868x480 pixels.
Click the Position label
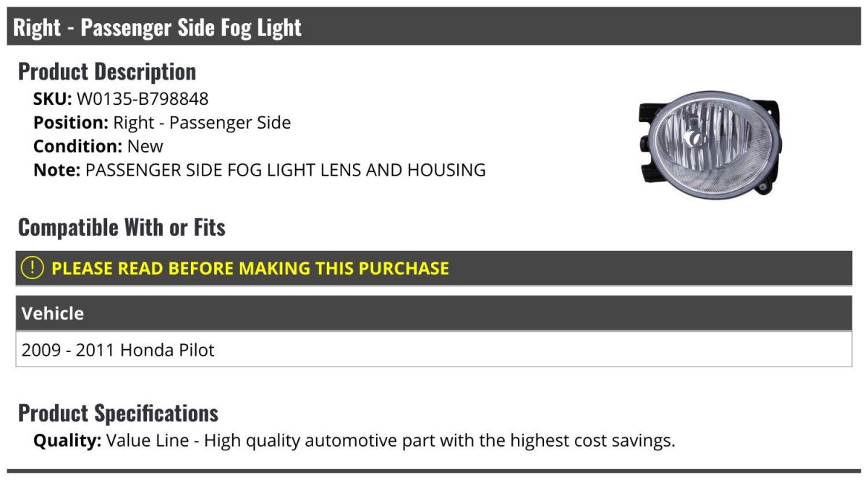70,123
